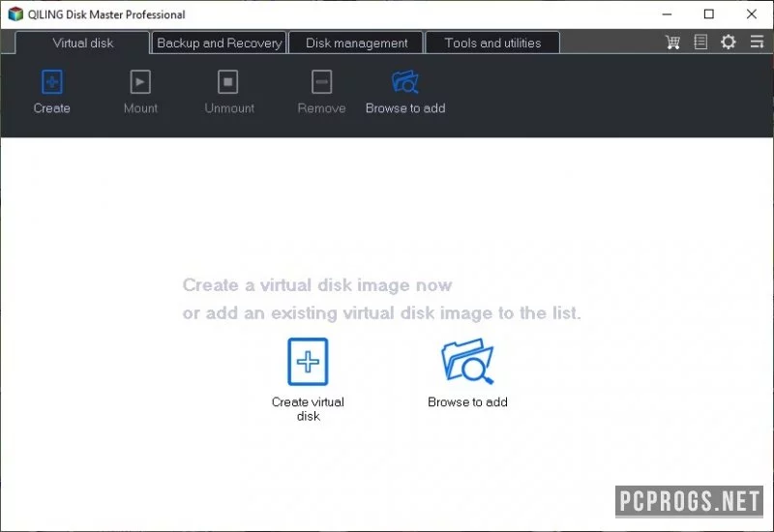
Task: Minimize the QILING Disk Master window
Action: click(667, 15)
